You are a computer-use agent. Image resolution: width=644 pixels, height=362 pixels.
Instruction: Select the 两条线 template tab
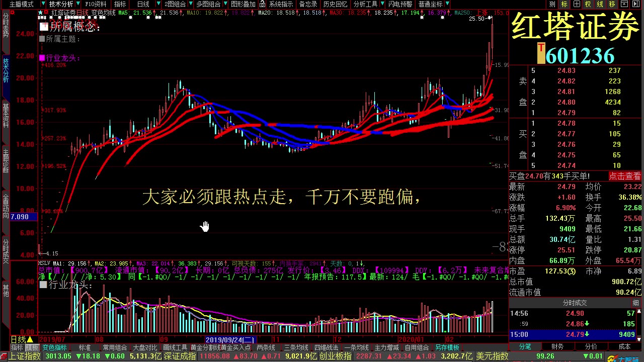(x=266, y=347)
